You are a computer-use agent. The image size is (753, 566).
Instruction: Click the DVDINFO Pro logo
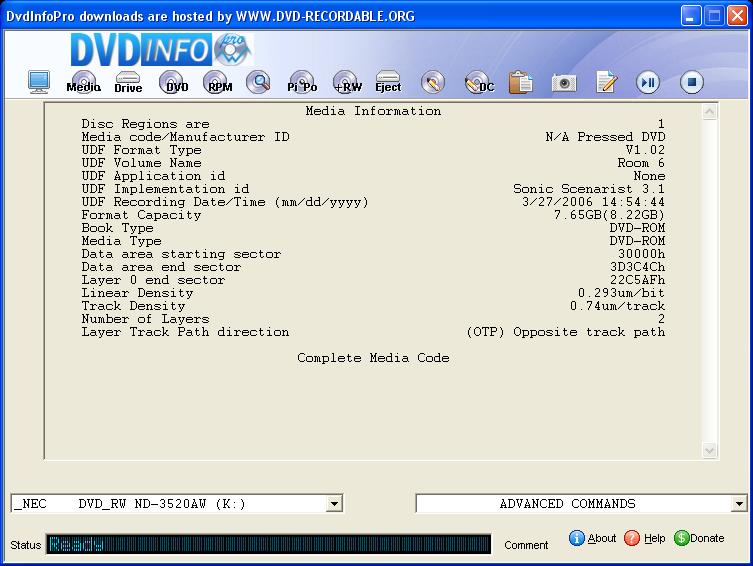(161, 49)
